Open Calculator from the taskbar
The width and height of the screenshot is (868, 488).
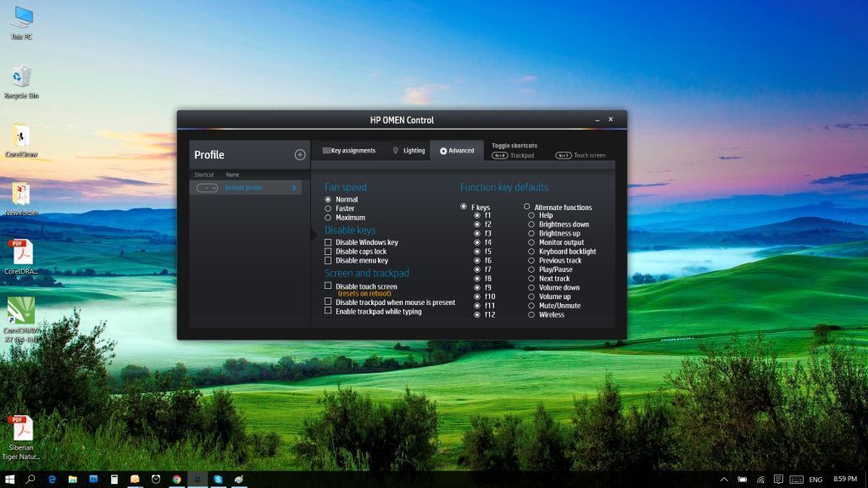tap(114, 480)
